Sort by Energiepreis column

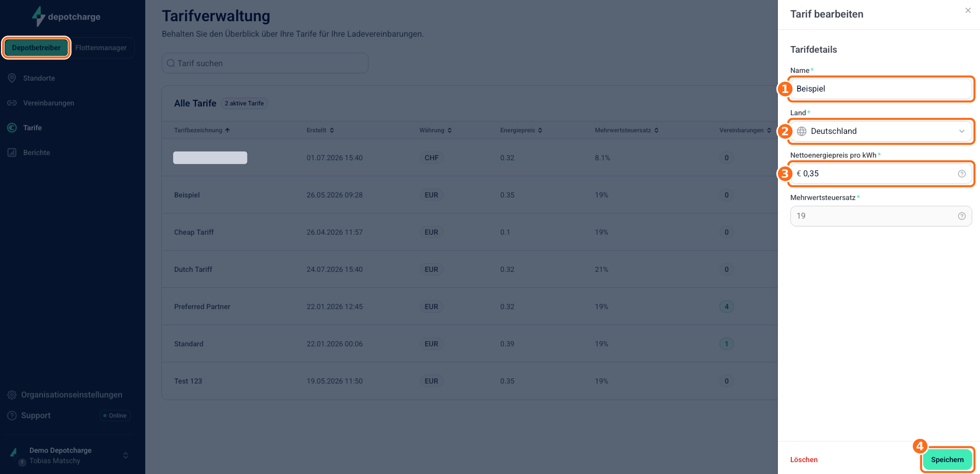click(x=522, y=130)
